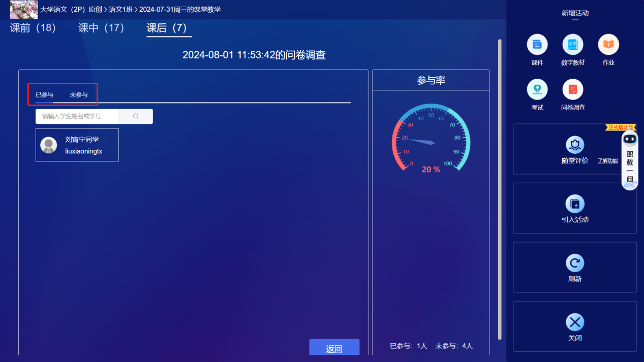Click the 返回 button
Viewport: 644px width, 362px height.
coord(334,347)
